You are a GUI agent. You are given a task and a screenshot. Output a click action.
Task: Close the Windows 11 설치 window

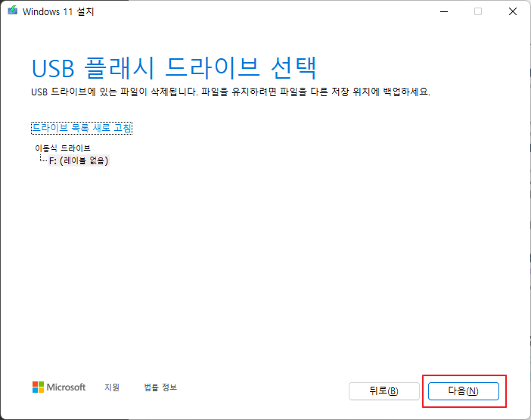click(513, 11)
